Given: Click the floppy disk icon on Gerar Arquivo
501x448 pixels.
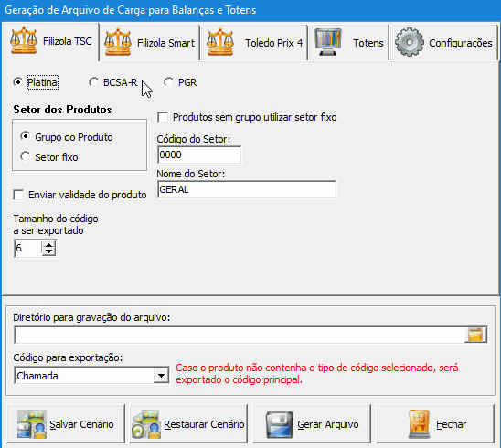Looking at the screenshot, I should 279,424.
